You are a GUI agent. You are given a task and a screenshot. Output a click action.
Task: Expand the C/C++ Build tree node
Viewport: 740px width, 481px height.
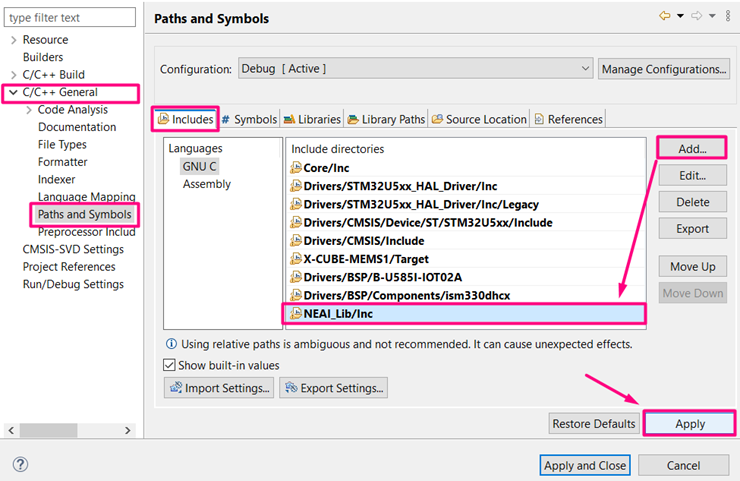click(13, 75)
